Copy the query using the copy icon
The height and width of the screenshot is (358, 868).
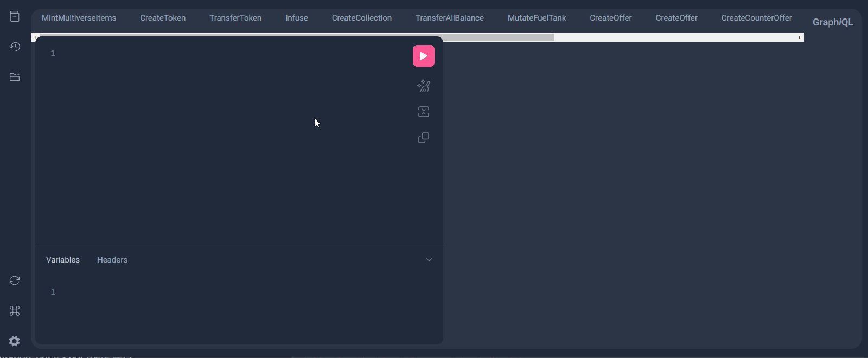tap(424, 138)
